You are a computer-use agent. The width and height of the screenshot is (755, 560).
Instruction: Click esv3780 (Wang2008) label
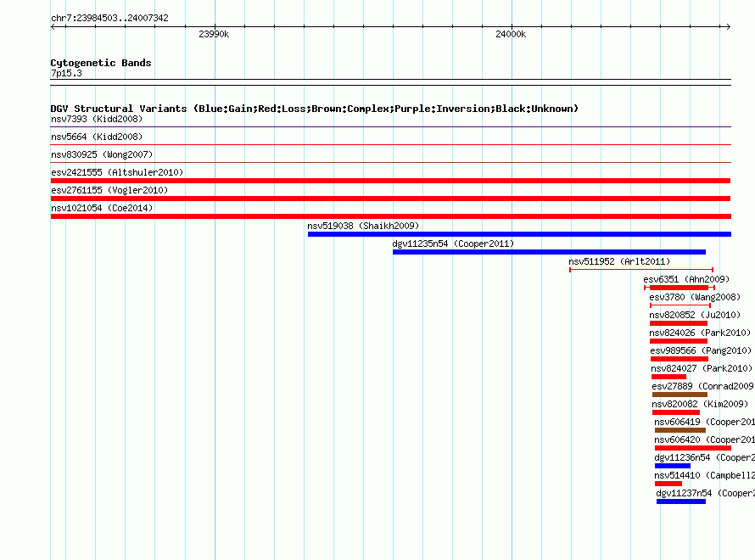tap(694, 297)
